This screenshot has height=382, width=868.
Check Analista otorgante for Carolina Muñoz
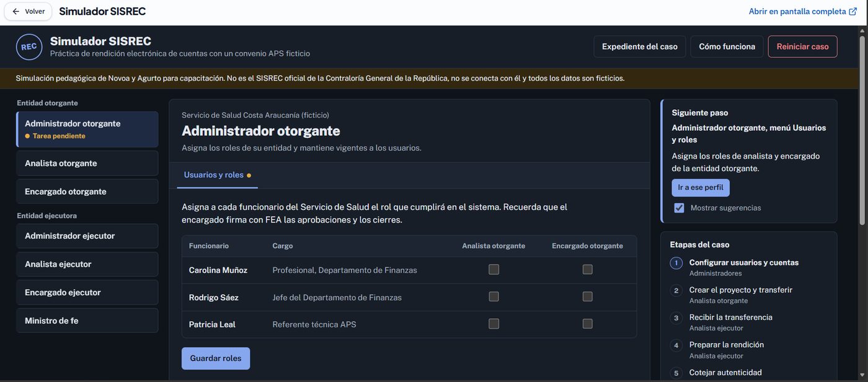pyautogui.click(x=494, y=270)
